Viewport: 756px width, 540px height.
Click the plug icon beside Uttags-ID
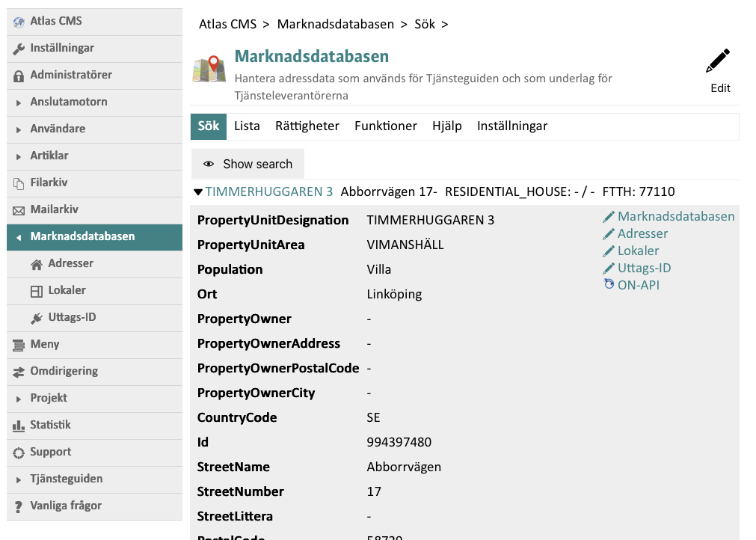pyautogui.click(x=36, y=318)
